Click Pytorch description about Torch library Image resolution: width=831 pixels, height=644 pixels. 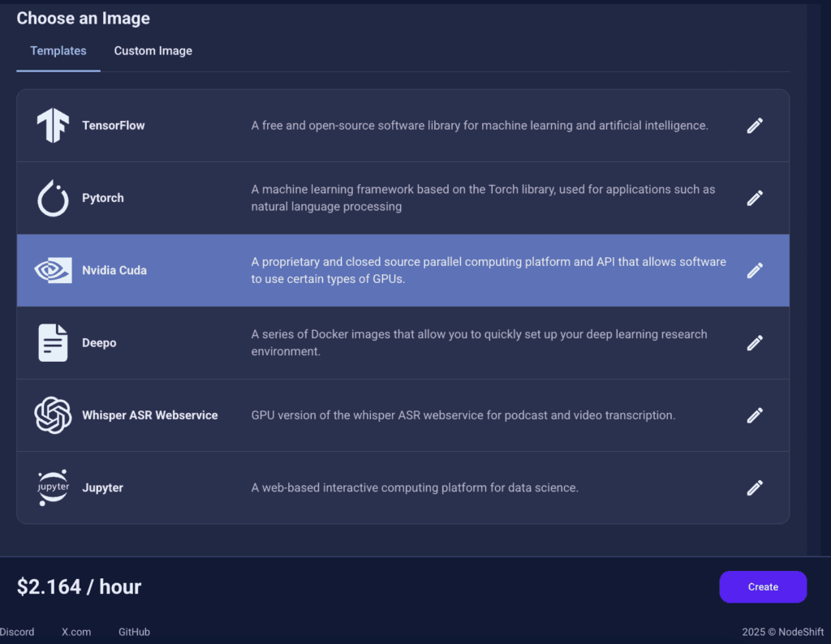tap(484, 198)
